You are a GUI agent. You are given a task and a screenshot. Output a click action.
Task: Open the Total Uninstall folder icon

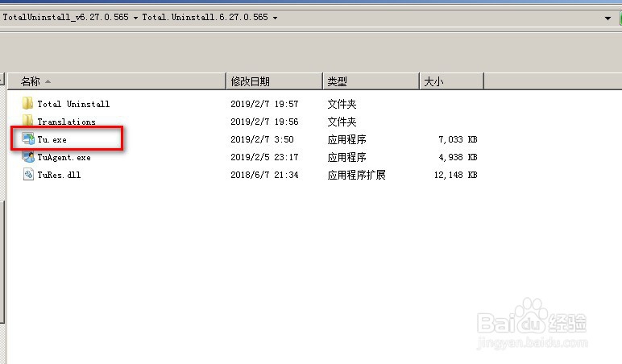click(x=27, y=104)
